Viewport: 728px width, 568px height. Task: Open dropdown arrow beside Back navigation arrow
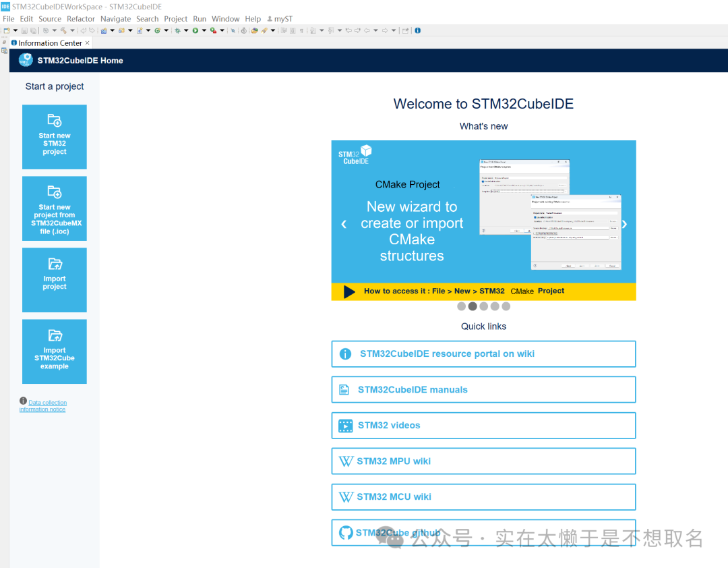click(x=375, y=30)
